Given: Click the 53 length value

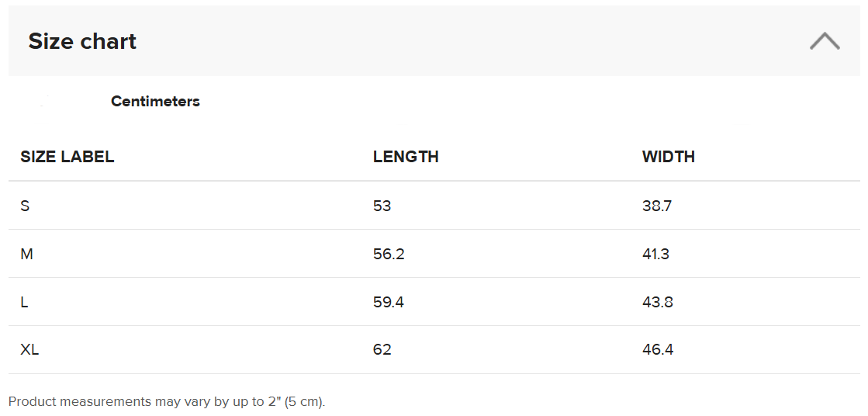Looking at the screenshot, I should click(382, 206).
